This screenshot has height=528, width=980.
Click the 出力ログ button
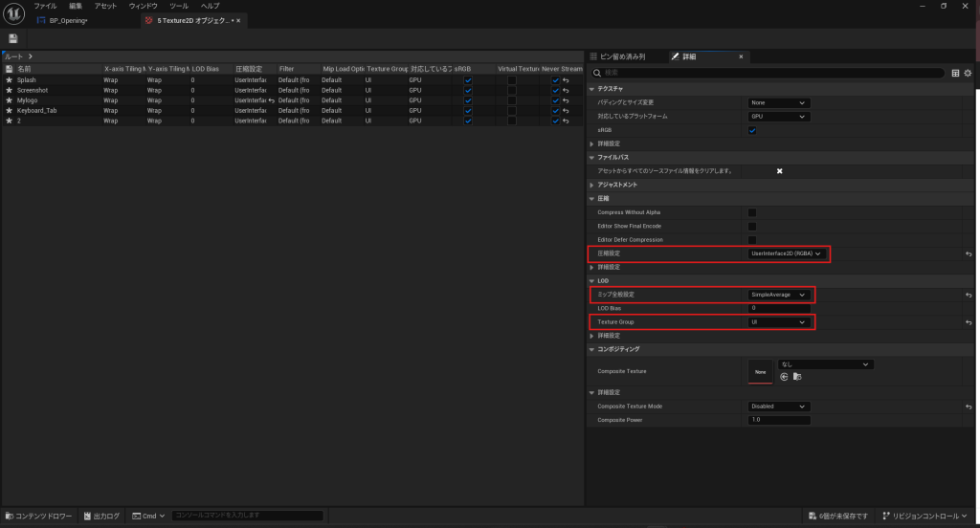point(102,517)
